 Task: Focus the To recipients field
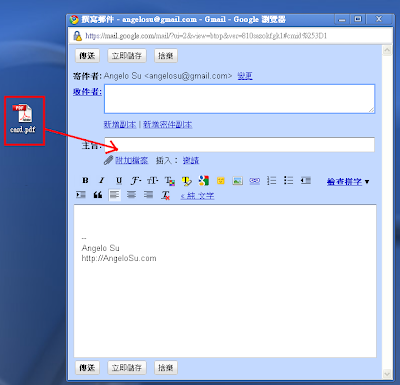tap(239, 99)
